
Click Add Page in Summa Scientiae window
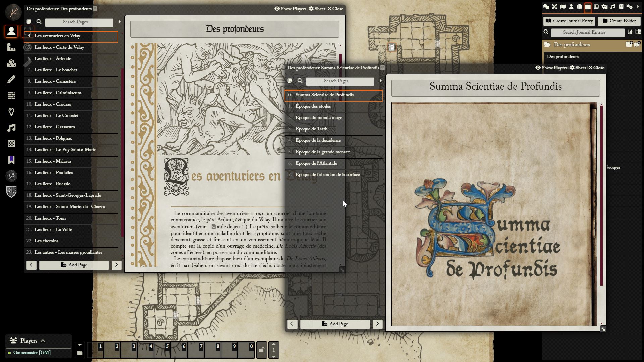(335, 324)
